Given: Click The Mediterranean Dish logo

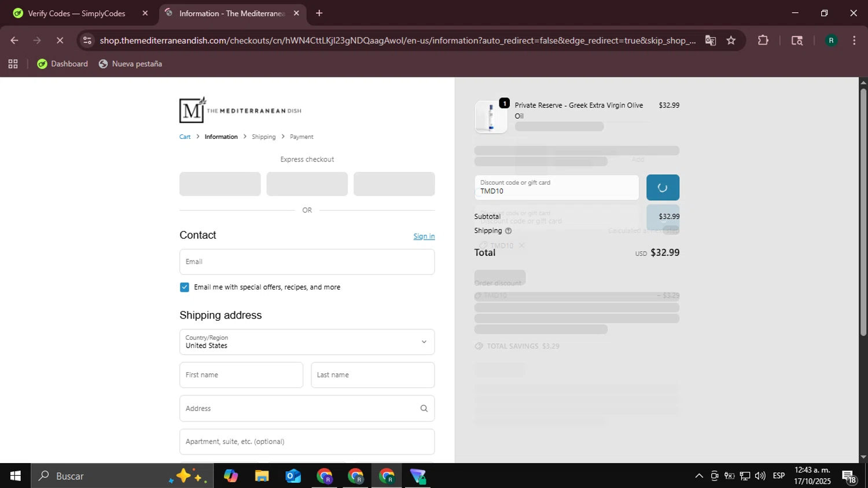Looking at the screenshot, I should 240,110.
